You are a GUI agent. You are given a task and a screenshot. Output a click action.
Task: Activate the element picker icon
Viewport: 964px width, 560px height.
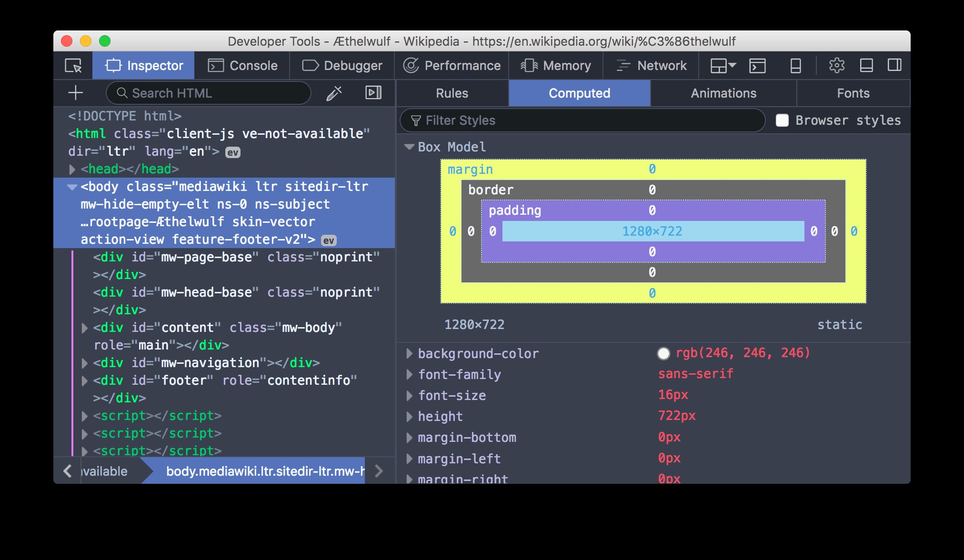pos(73,65)
